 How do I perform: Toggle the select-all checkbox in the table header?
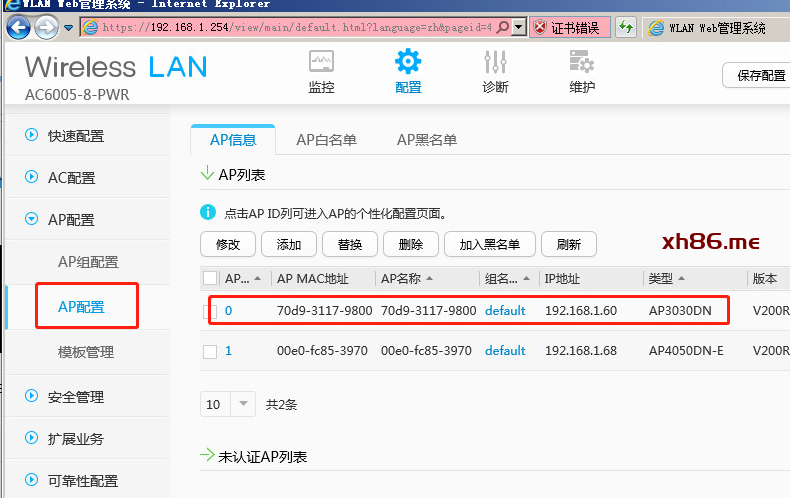(210, 278)
